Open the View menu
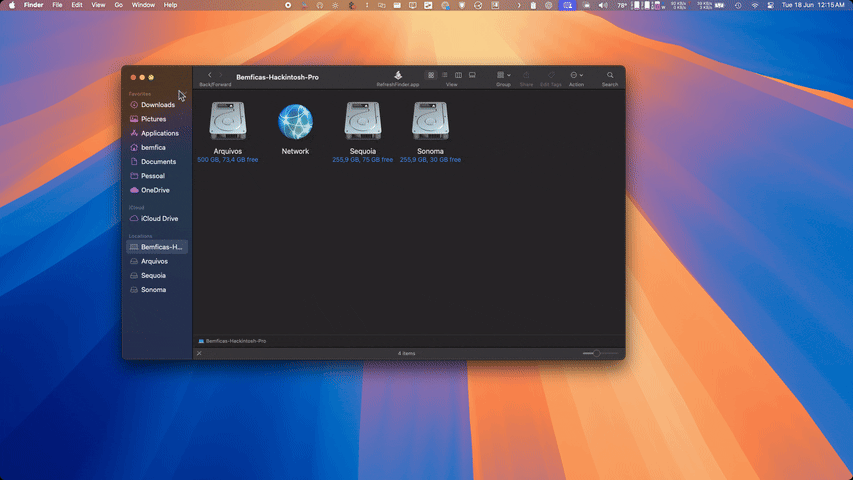This screenshot has height=480, width=853. tap(98, 5)
